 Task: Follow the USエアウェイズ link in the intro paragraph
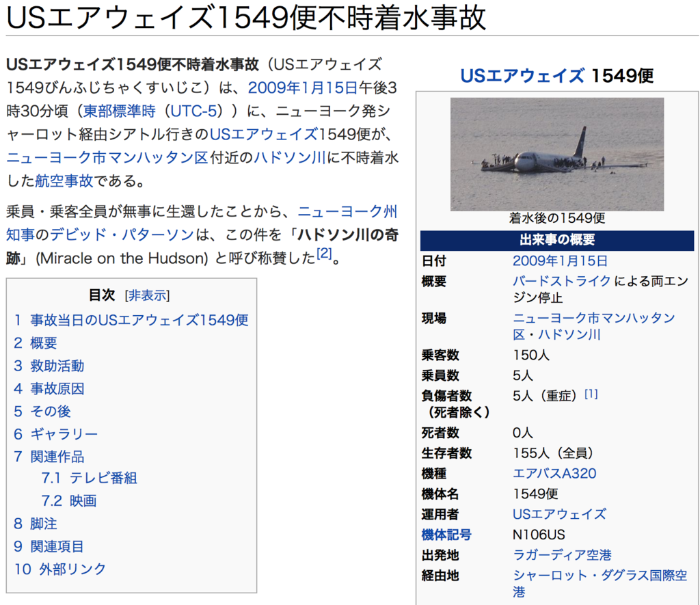(x=264, y=134)
